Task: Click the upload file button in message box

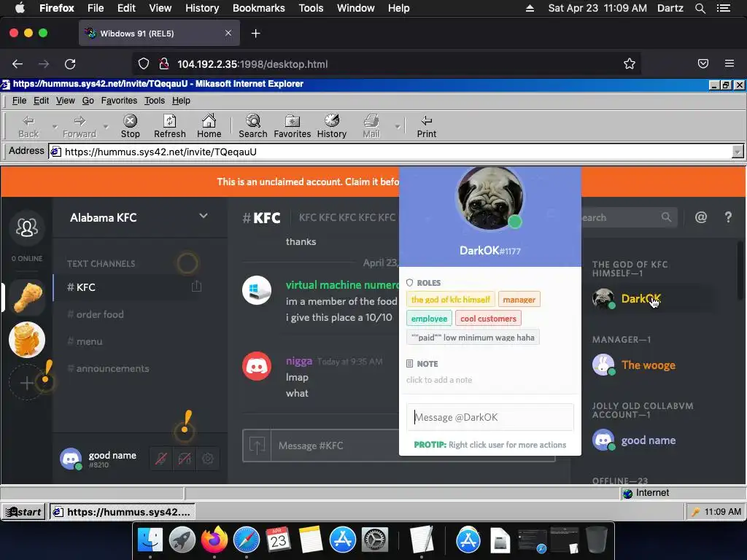Action: tap(258, 446)
